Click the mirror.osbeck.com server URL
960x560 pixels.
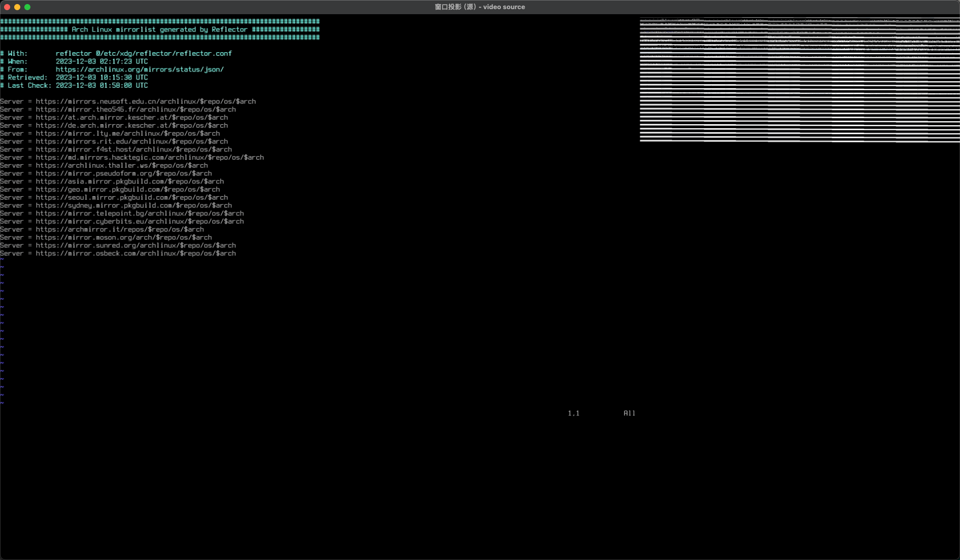tap(135, 253)
